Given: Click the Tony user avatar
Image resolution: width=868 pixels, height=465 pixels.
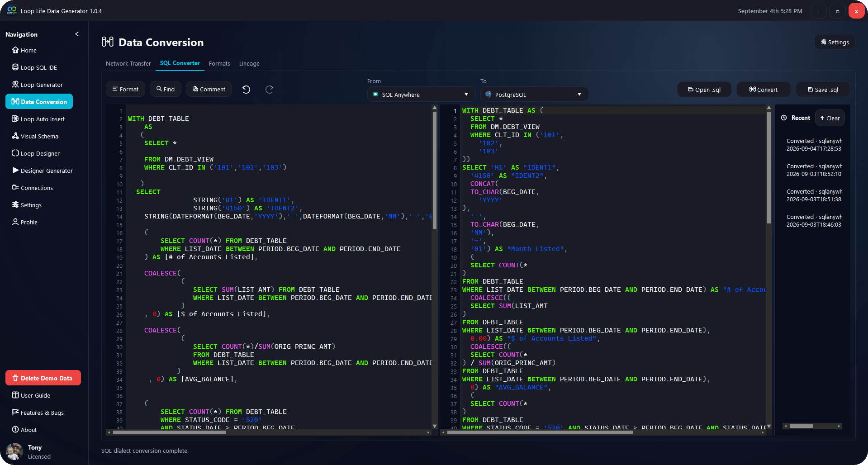Looking at the screenshot, I should click(14, 451).
